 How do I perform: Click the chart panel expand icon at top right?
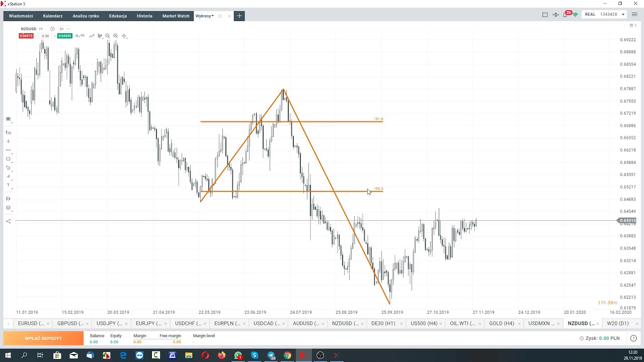[631, 25]
